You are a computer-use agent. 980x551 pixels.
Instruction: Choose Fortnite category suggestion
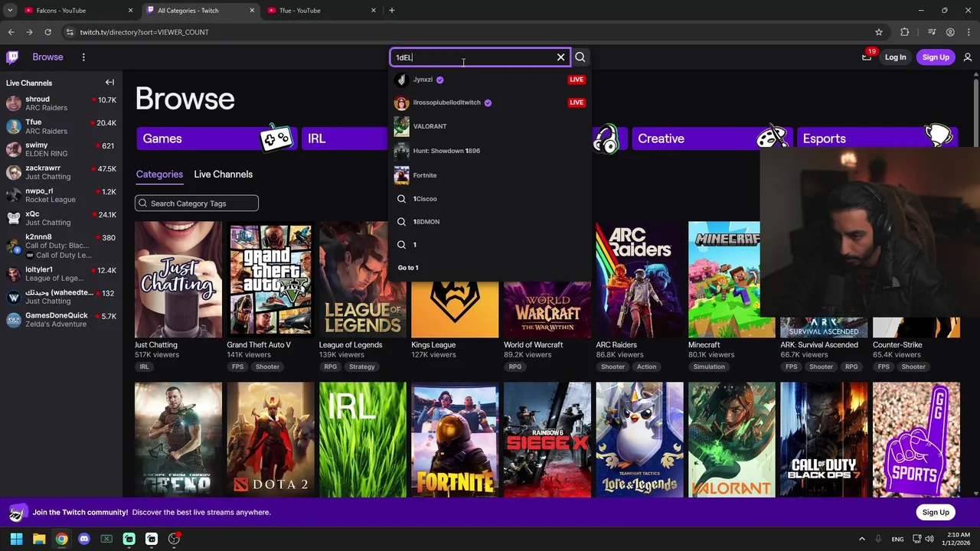pos(490,175)
